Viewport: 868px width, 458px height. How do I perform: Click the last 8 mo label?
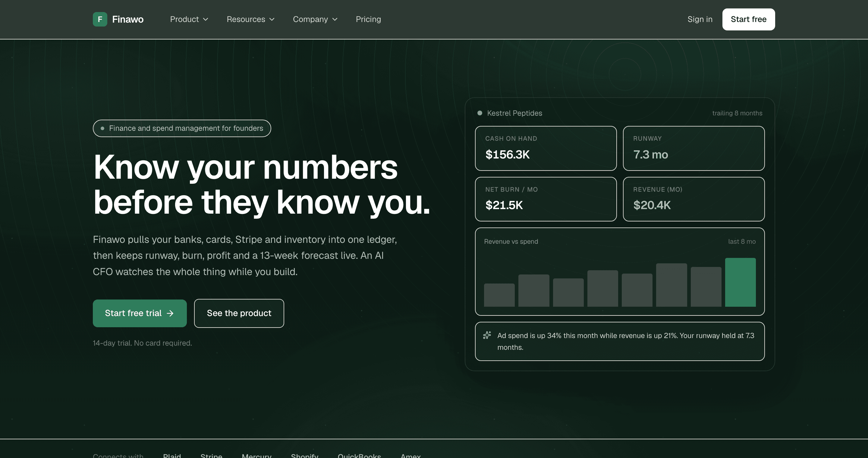coord(742,241)
